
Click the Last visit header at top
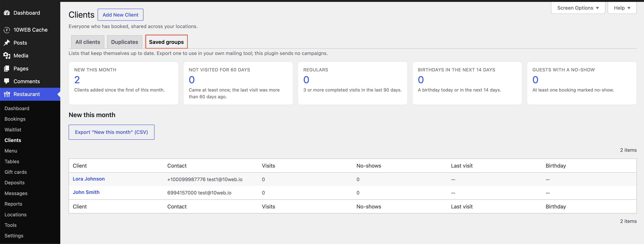(462, 165)
